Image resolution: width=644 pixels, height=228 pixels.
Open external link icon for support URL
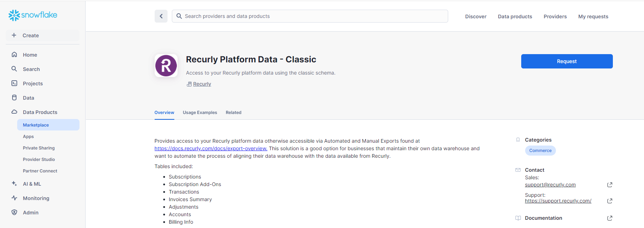610,201
